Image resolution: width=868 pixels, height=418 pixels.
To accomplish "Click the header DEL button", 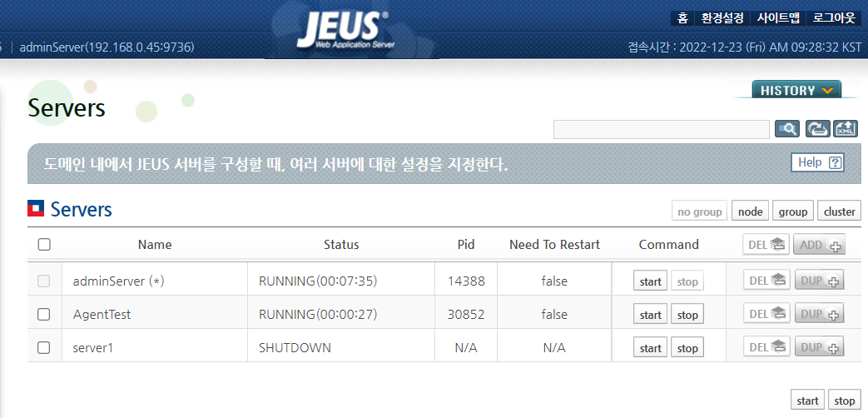I will point(766,245).
